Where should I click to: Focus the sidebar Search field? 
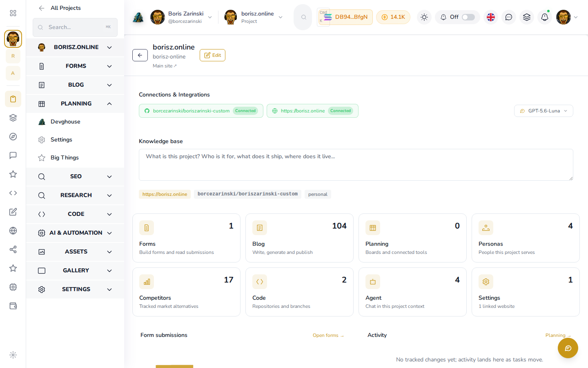pyautogui.click(x=75, y=27)
